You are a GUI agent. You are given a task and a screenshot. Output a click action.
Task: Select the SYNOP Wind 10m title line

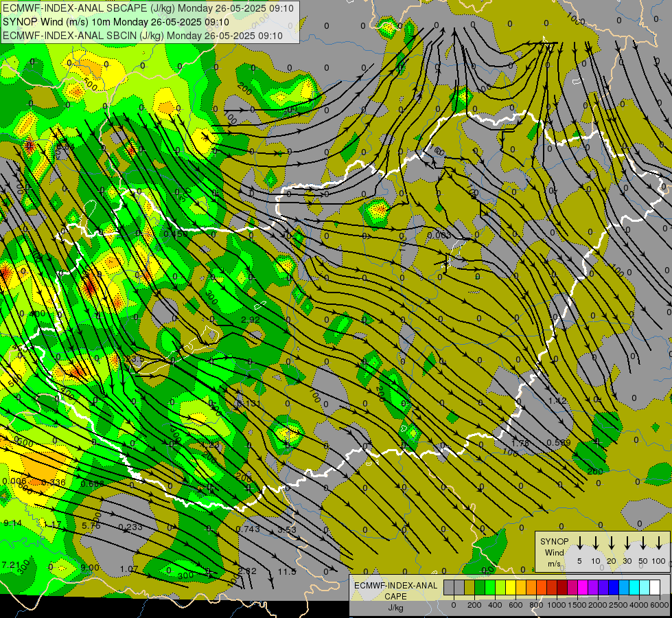(x=116, y=22)
